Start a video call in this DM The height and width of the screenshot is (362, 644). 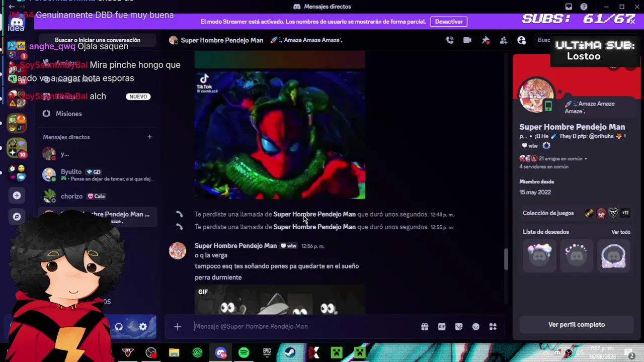(x=467, y=40)
